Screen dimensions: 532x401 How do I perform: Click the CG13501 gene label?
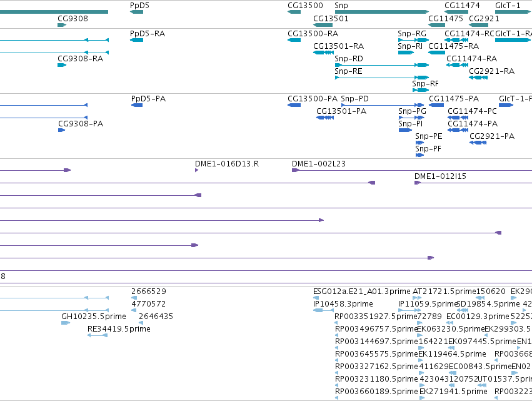pos(331,18)
